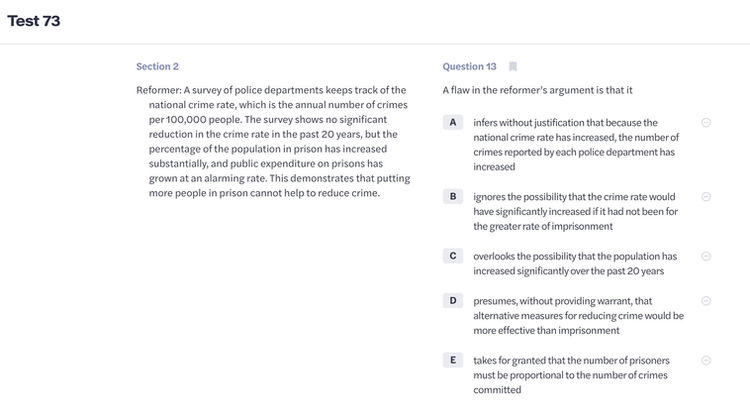750x417 pixels.
Task: Strike out answer choice C
Action: (706, 256)
